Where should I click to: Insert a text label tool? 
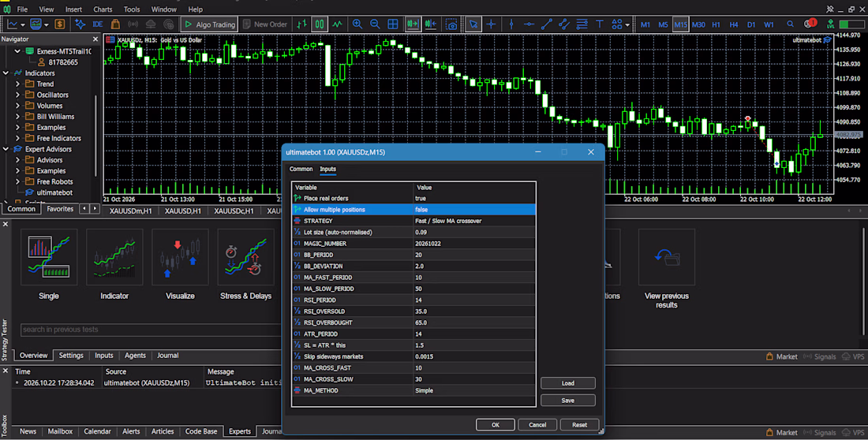[x=600, y=24]
